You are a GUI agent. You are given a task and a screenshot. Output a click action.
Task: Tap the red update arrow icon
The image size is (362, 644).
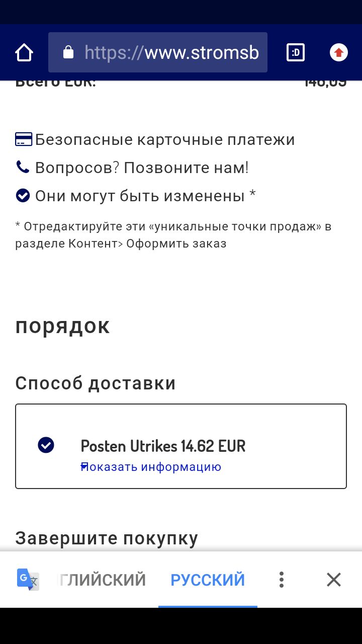[x=338, y=52]
